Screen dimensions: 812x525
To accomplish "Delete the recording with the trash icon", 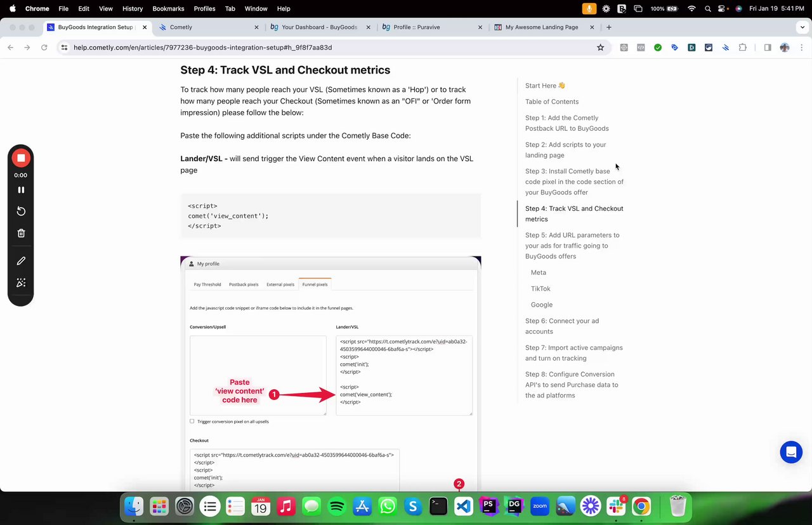I will (x=21, y=233).
